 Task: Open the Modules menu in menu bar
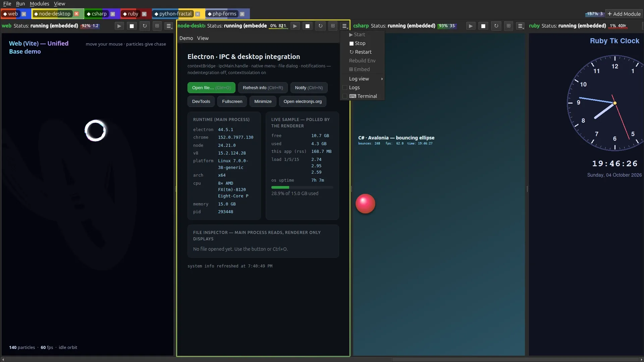[39, 4]
